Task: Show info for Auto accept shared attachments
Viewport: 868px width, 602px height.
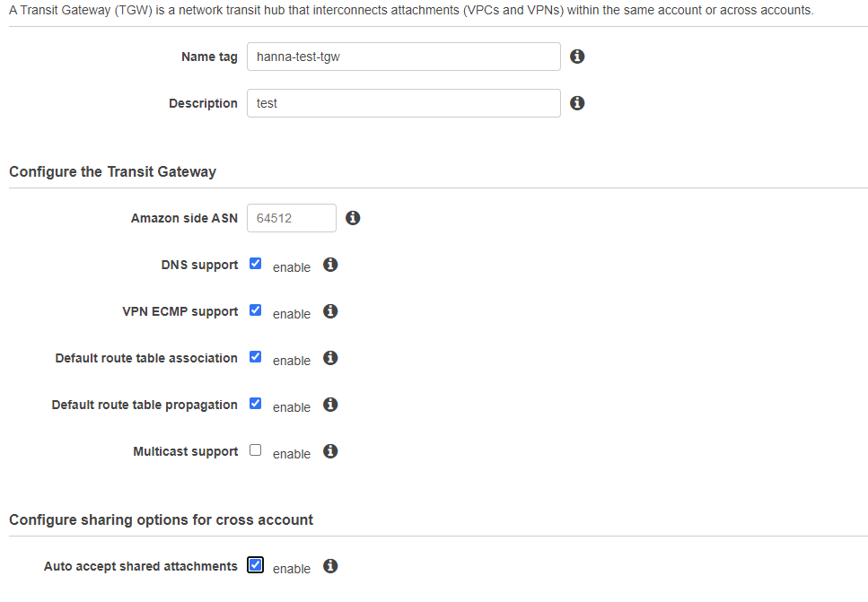Action: pos(330,566)
